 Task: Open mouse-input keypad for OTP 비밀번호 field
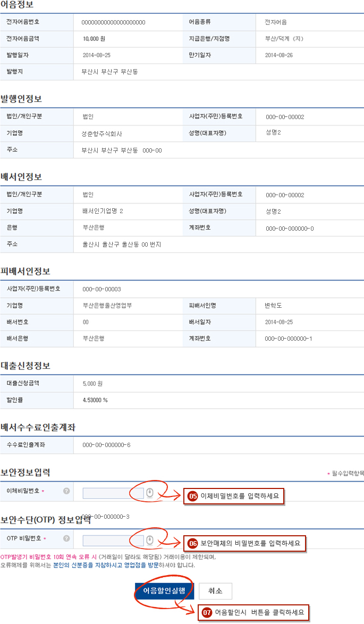tap(149, 540)
